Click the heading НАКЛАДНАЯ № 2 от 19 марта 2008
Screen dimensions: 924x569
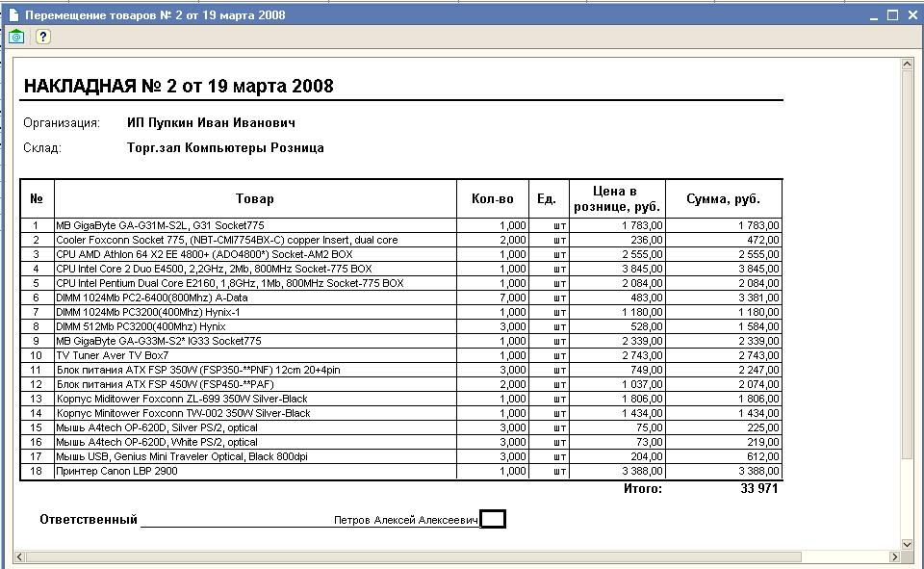click(x=179, y=86)
